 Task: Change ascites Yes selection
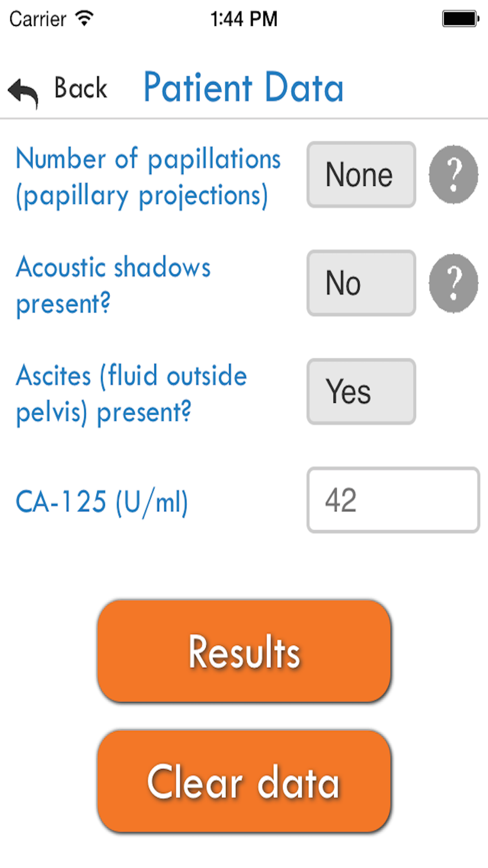coord(361,392)
